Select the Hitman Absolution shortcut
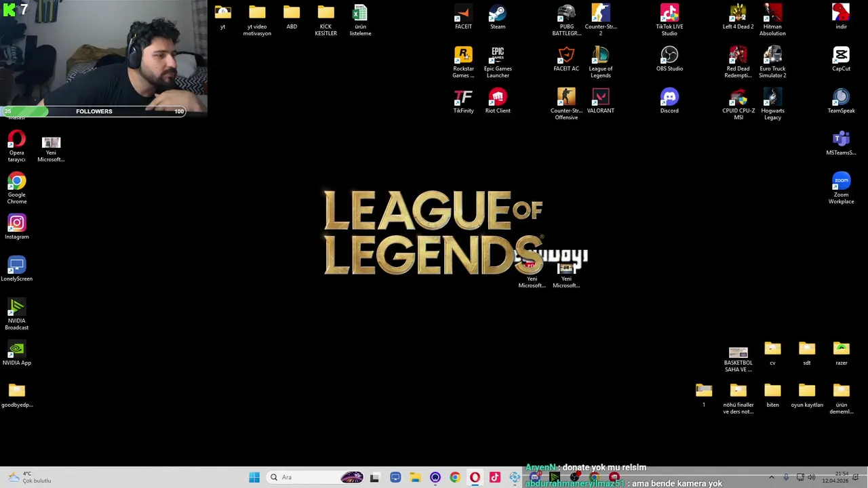The width and height of the screenshot is (868, 488). point(772,20)
